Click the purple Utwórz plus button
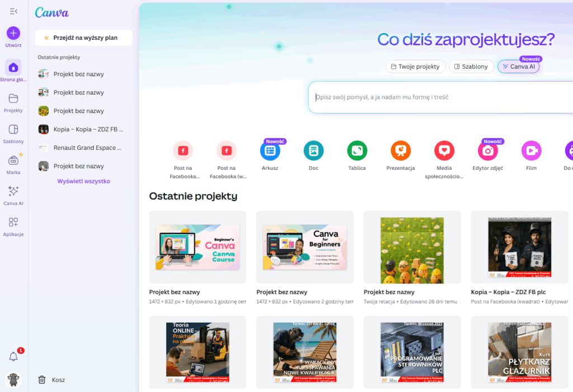The height and width of the screenshot is (392, 573). point(13,33)
